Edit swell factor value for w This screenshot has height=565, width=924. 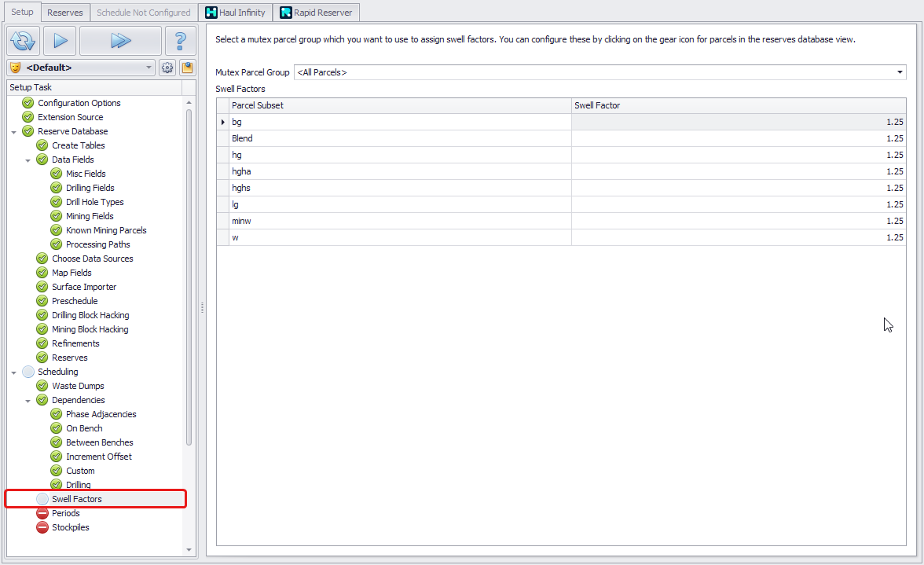coord(739,237)
